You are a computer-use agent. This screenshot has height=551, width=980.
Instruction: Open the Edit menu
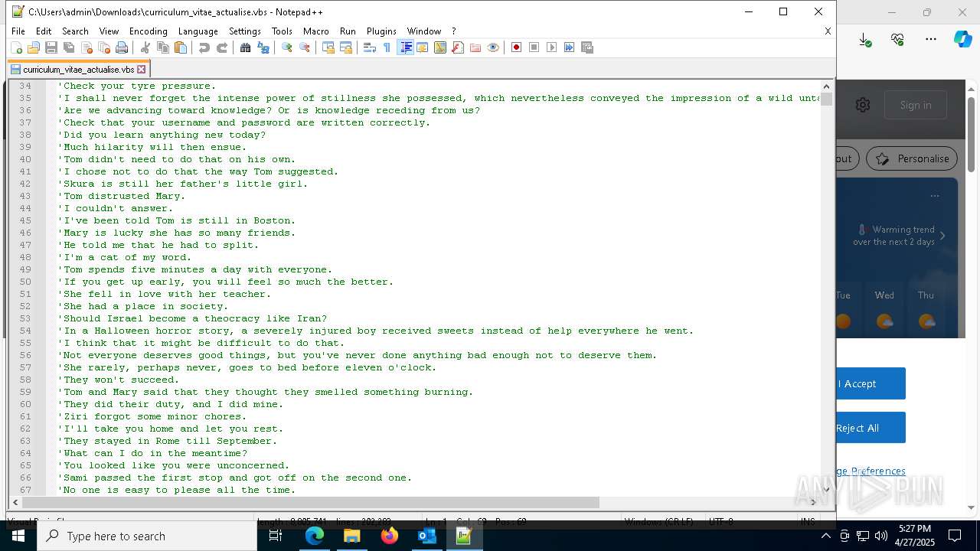pos(44,31)
